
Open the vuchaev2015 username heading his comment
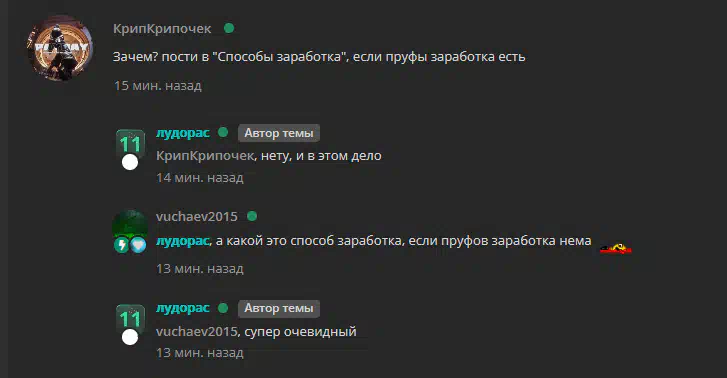197,217
